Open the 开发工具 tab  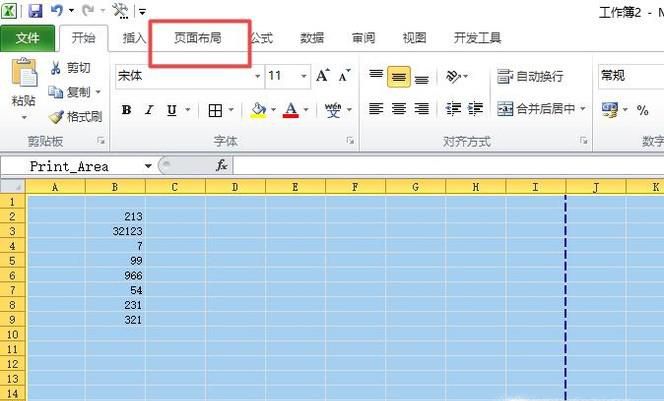pos(477,38)
